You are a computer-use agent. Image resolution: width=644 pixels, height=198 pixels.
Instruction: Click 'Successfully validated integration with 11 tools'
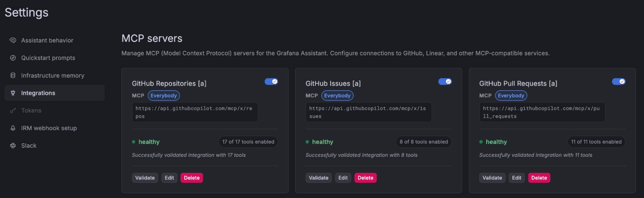(536, 155)
